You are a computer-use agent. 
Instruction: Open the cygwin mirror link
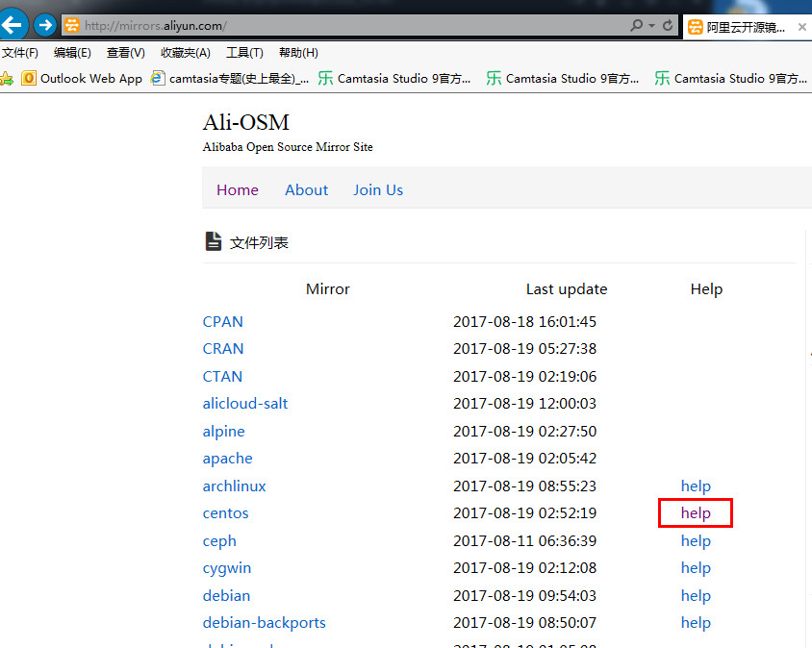point(227,568)
